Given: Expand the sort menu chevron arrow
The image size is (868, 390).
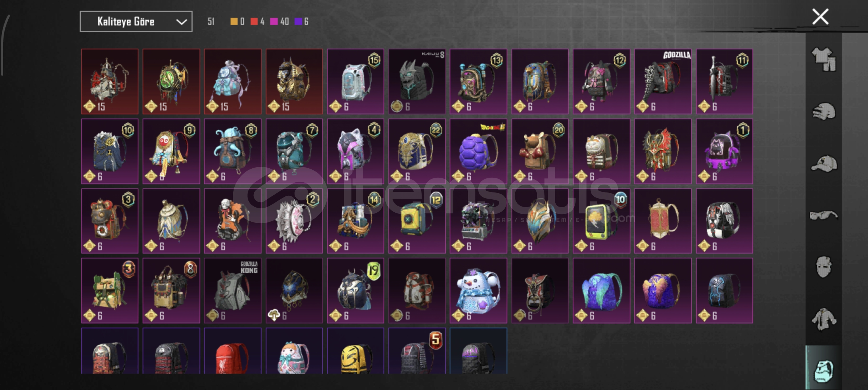Looking at the screenshot, I should (181, 22).
